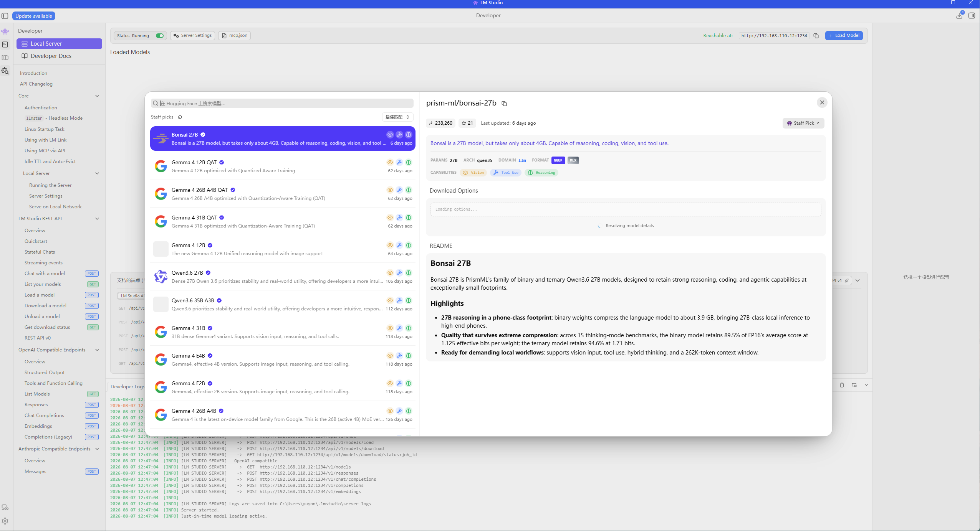Viewport: 980px width, 531px height.
Task: Select the Gemma 4 26B A4B QAT model row
Action: click(x=283, y=194)
